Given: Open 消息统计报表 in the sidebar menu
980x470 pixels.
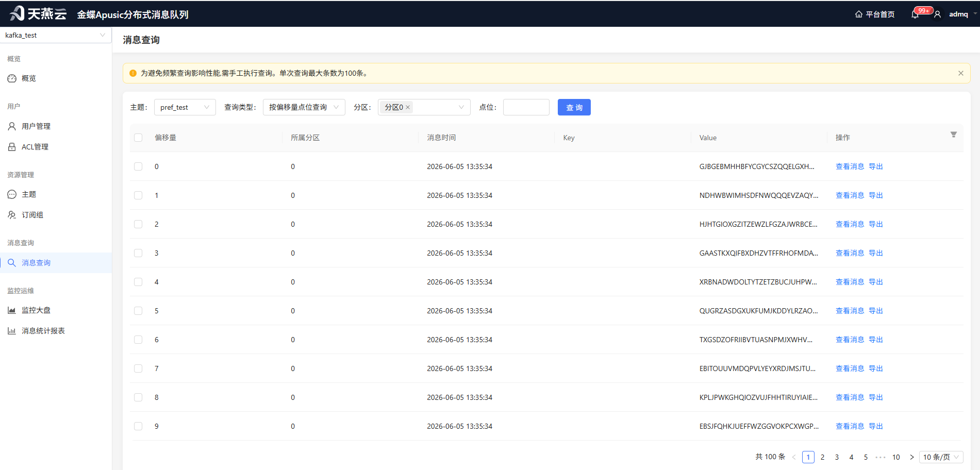Looking at the screenshot, I should (x=56, y=331).
